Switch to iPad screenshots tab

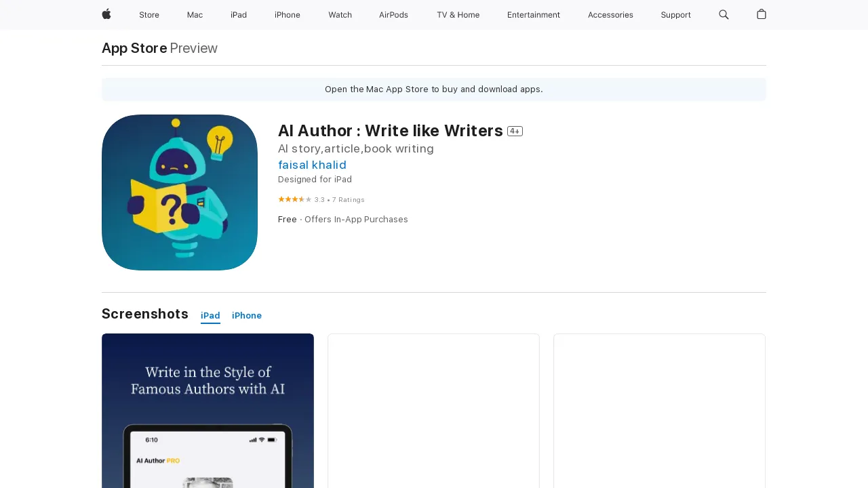click(210, 316)
